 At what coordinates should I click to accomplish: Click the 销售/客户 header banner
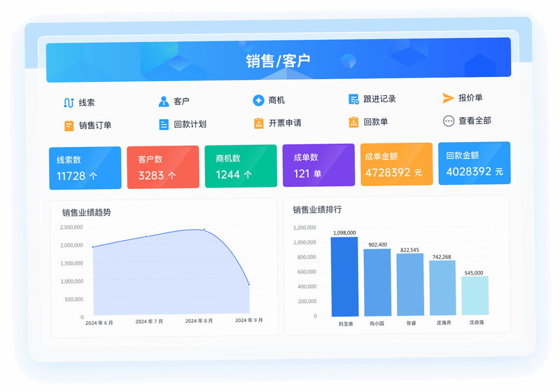[279, 60]
